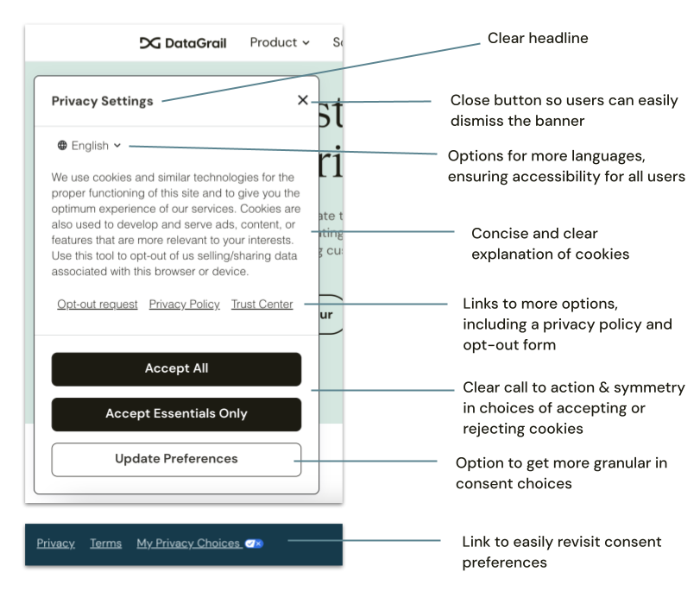Click the Opt-out request link

click(97, 304)
